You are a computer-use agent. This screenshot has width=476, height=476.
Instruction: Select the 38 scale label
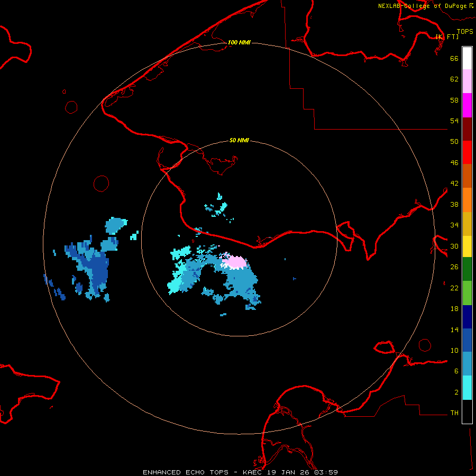[x=454, y=204]
